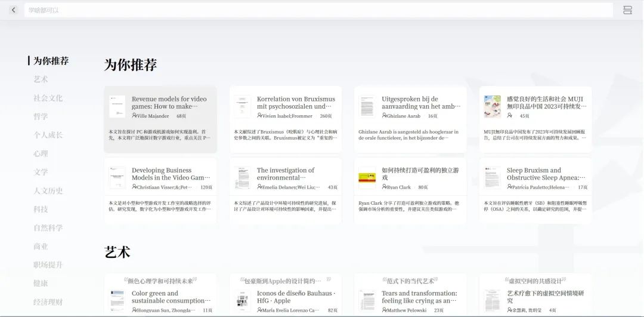This screenshot has height=317, width=644.
Task: Open 'Color green and sustainable consumption' title
Action: pyautogui.click(x=171, y=297)
